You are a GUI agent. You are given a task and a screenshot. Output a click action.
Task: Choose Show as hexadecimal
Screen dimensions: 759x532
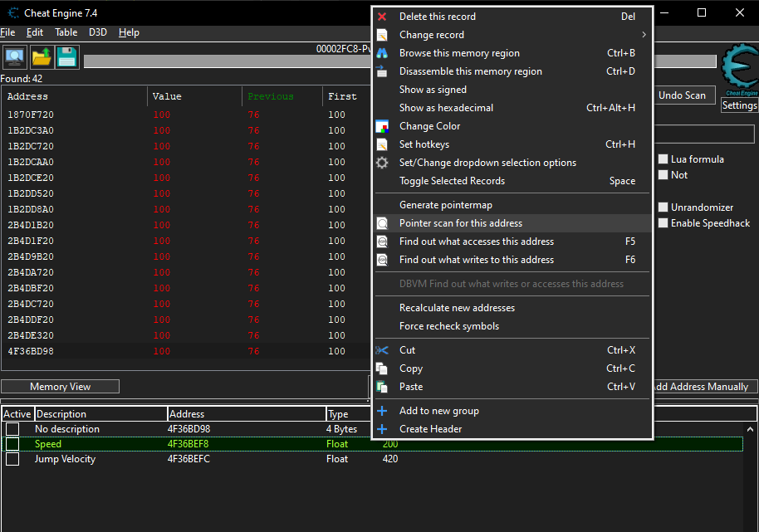click(x=446, y=108)
